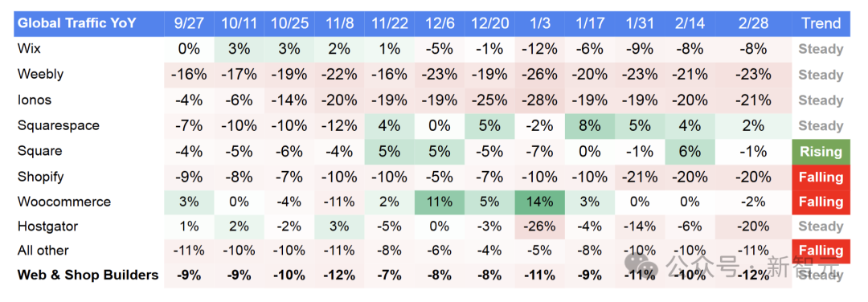This screenshot has width=868, height=302.
Task: Select the Weebly row label
Action: (40, 74)
